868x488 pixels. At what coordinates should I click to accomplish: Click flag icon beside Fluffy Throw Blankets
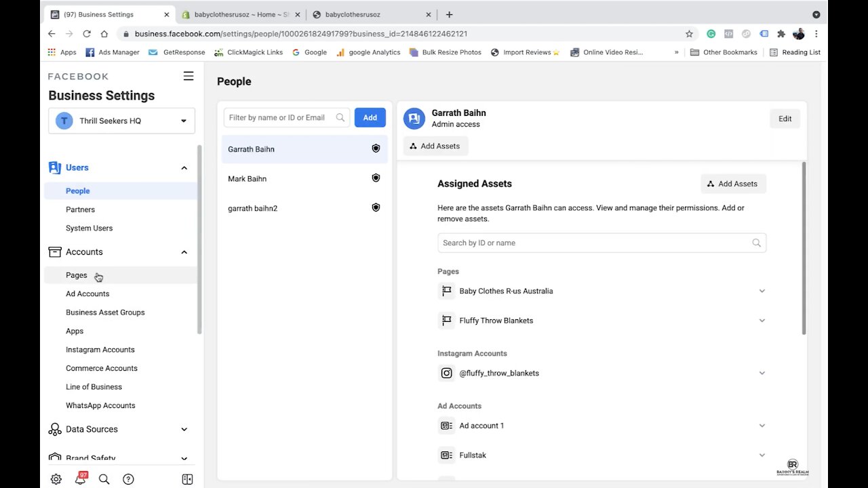(446, 321)
